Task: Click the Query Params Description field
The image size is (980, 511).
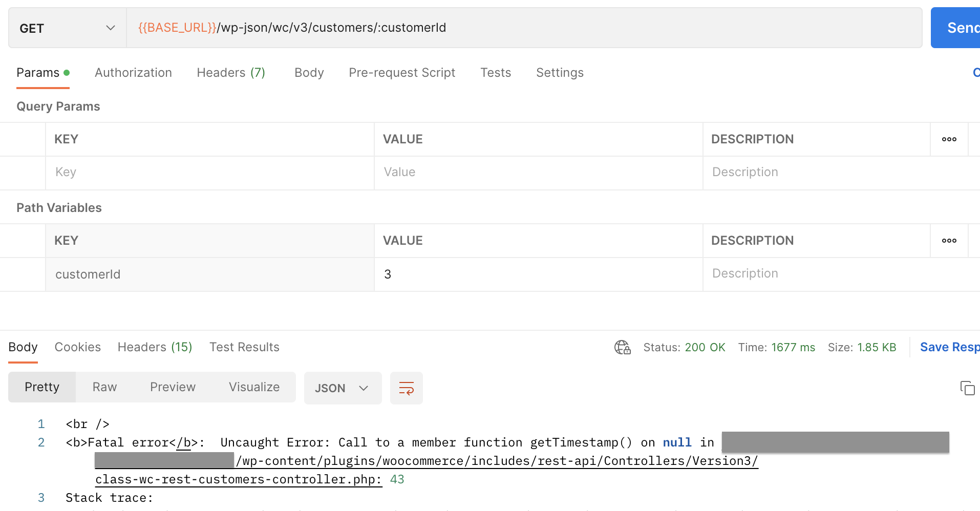Action: (842, 173)
